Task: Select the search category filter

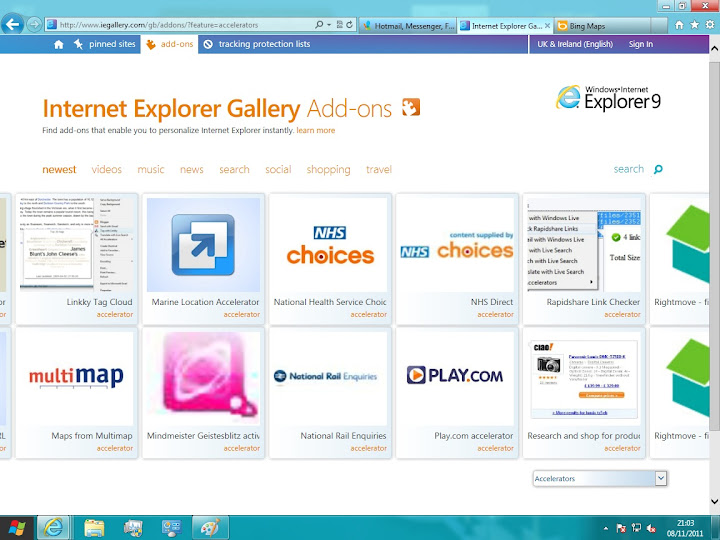Action: pos(234,169)
